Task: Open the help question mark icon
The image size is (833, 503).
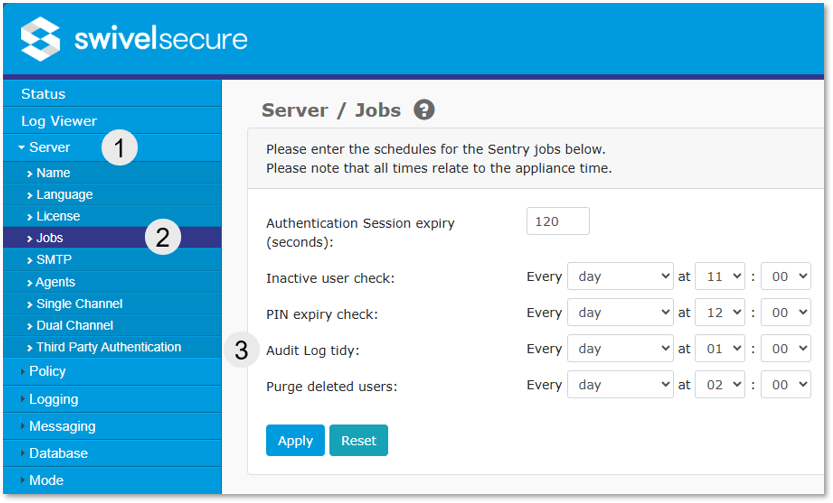Action: click(424, 110)
